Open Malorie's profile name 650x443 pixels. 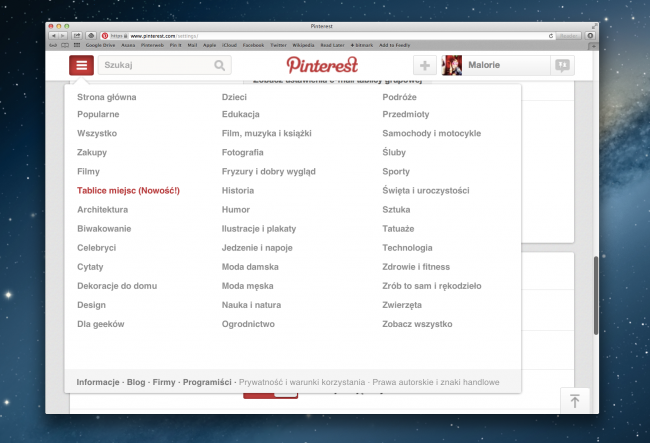pos(484,65)
